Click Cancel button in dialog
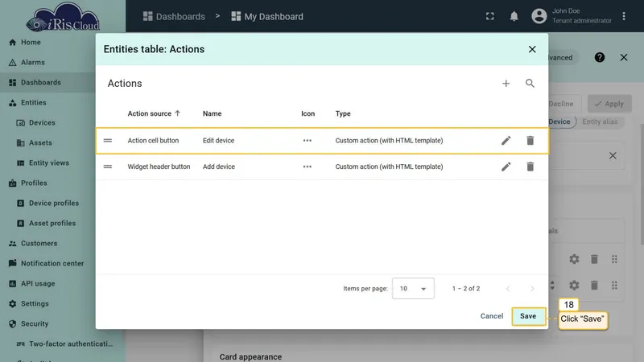644x362 pixels. (x=492, y=316)
